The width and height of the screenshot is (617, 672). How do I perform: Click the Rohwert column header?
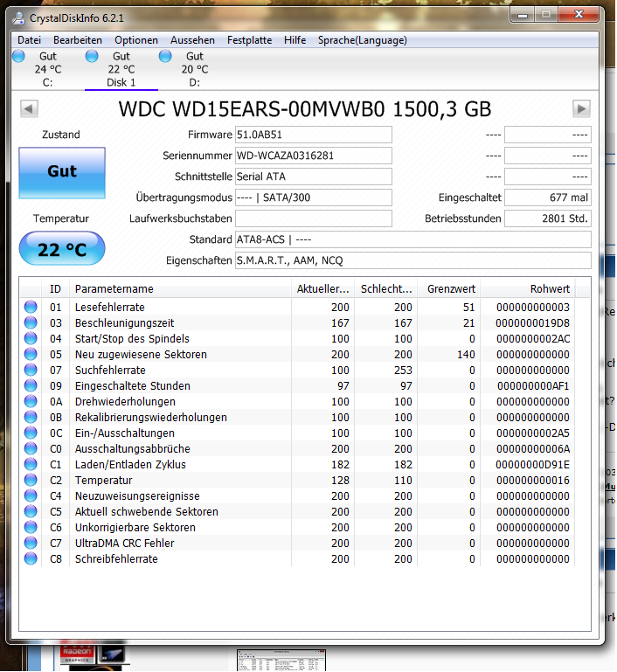pyautogui.click(x=528, y=289)
